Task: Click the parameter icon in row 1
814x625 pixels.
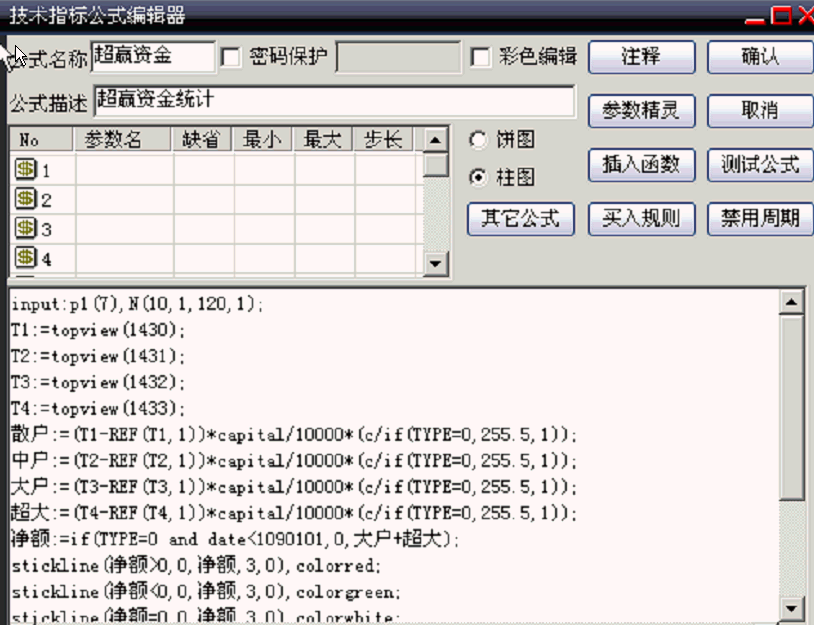Action: [x=24, y=170]
